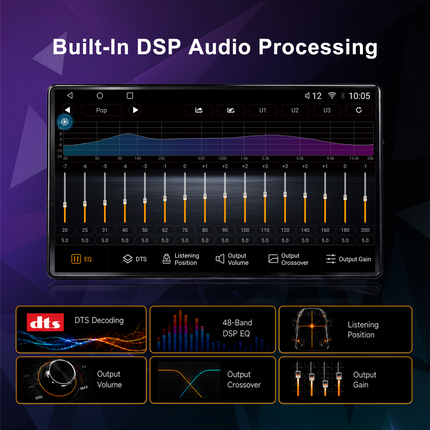Adjust the 25 Hz band slider
430x430 pixels.
point(85,197)
